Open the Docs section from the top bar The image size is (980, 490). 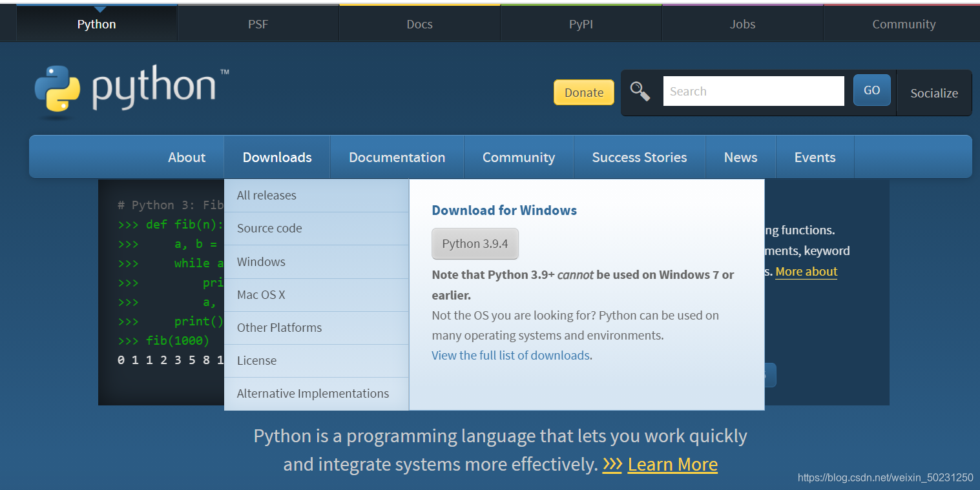coord(419,23)
